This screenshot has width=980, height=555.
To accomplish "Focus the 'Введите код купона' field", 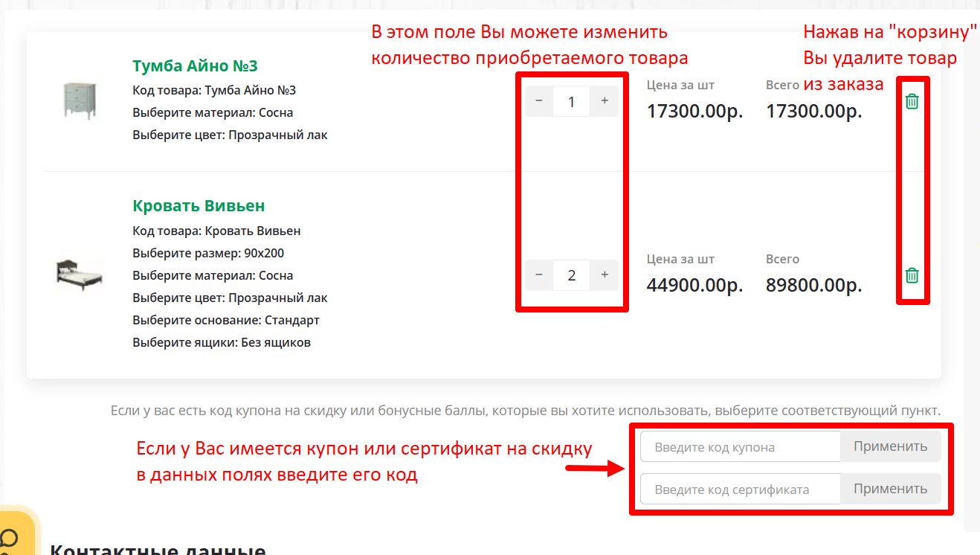I will (x=741, y=447).
